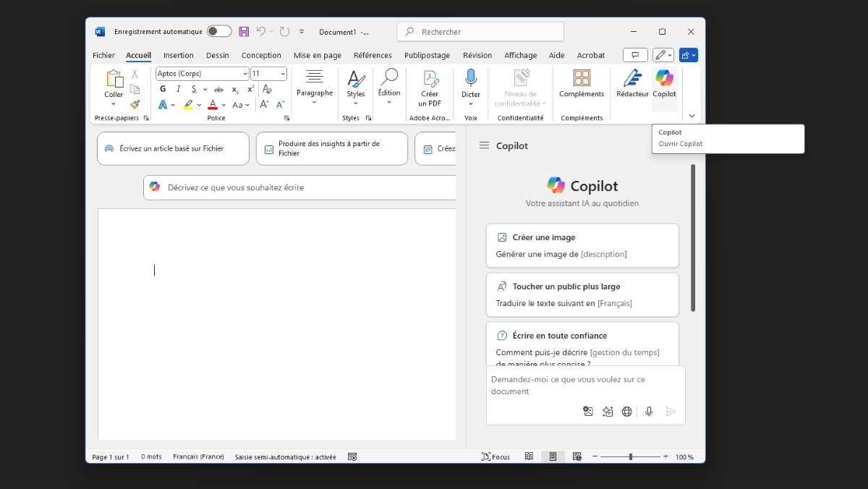Click the Créer un PDF icon
868x489 pixels.
(x=430, y=78)
